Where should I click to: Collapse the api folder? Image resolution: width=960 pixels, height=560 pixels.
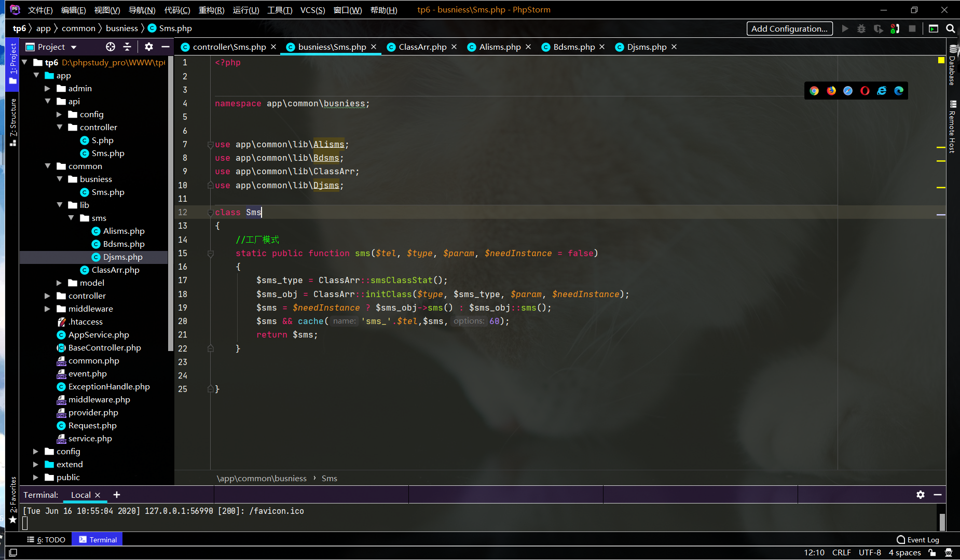tap(47, 101)
